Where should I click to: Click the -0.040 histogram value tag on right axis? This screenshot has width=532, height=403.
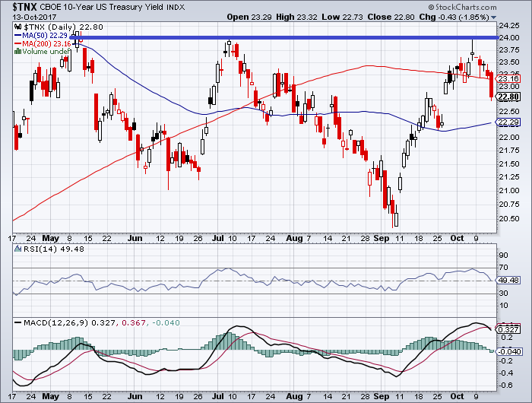(509, 351)
